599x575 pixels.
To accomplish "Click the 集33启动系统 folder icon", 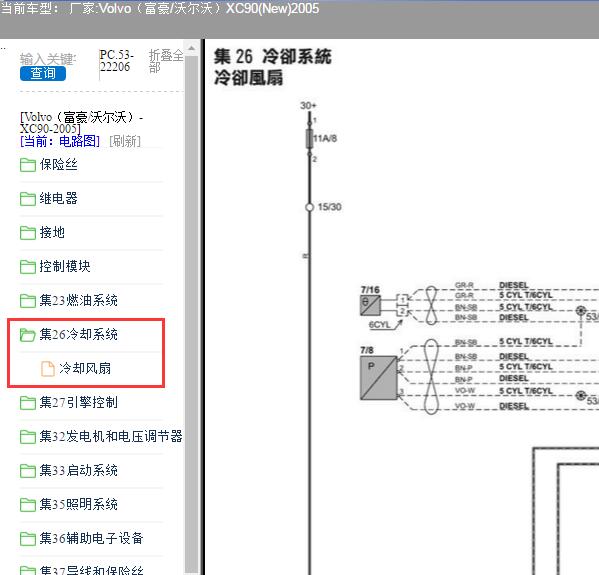I will [28, 471].
